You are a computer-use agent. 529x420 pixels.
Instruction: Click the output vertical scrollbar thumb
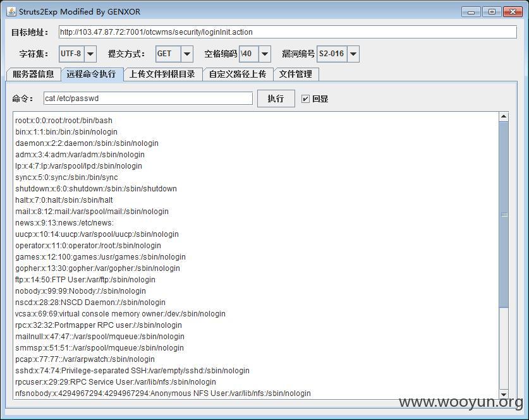pyautogui.click(x=504, y=214)
